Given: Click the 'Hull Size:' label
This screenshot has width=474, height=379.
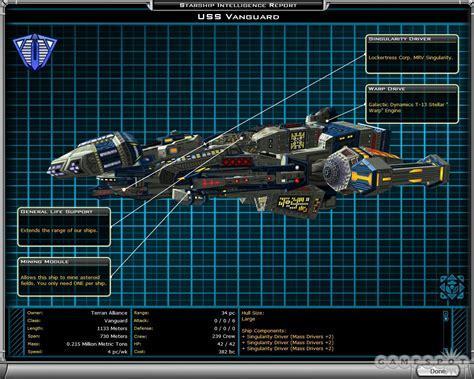Looking at the screenshot, I should [x=253, y=313].
